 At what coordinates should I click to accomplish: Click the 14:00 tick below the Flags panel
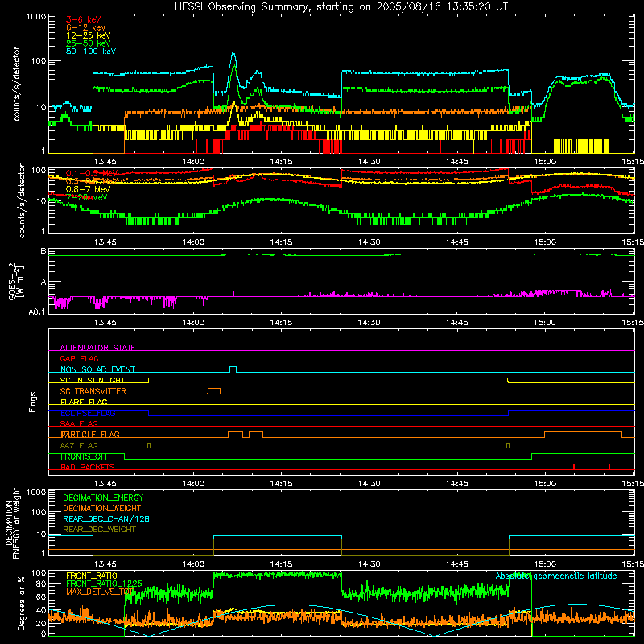(x=193, y=483)
